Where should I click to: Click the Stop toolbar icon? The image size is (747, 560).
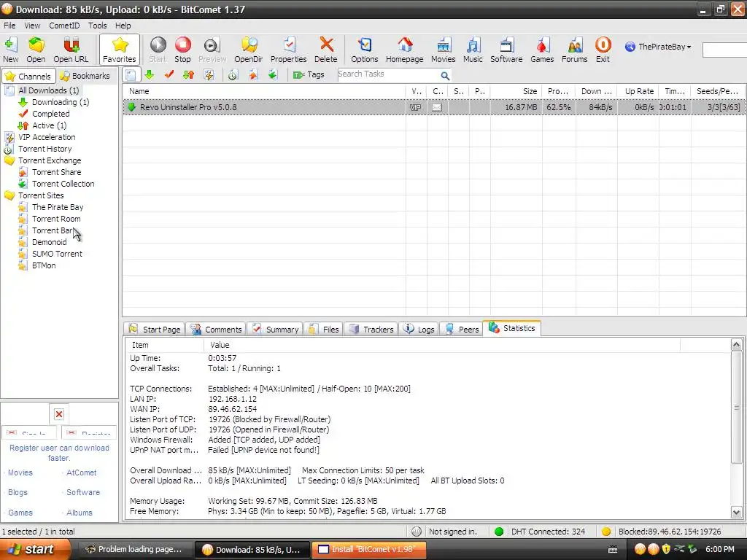[182, 50]
